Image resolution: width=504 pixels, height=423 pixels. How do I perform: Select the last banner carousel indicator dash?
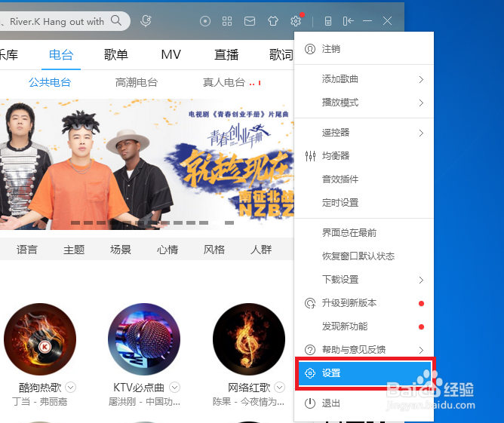coord(229,222)
